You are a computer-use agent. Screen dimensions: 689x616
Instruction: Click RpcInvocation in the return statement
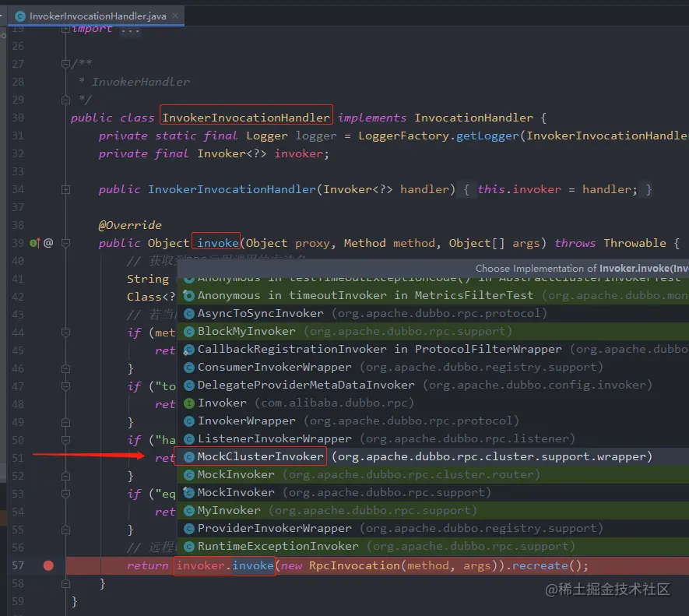pyautogui.click(x=354, y=566)
